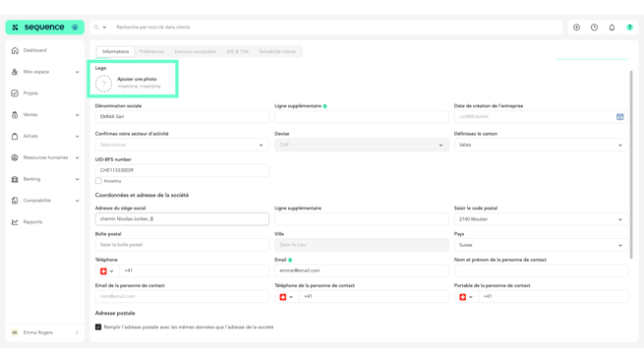Open the secteur d'activité dropdown
644x362 pixels.
182,145
